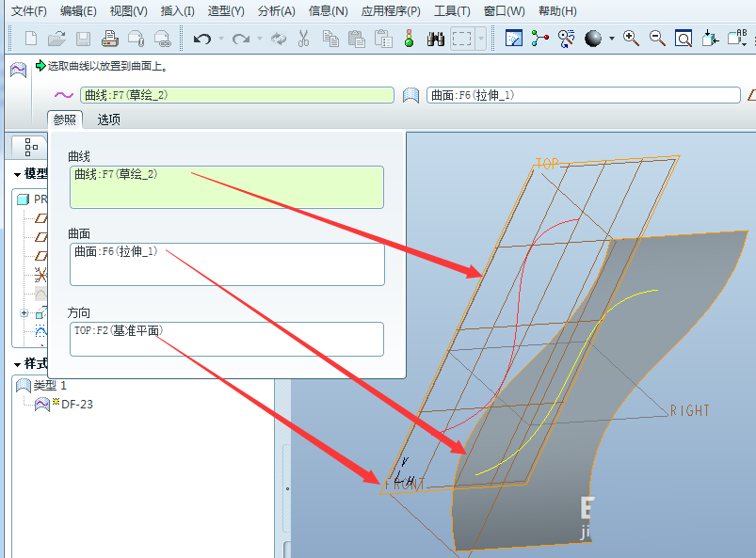Switch to the 参照 tab

(65, 120)
